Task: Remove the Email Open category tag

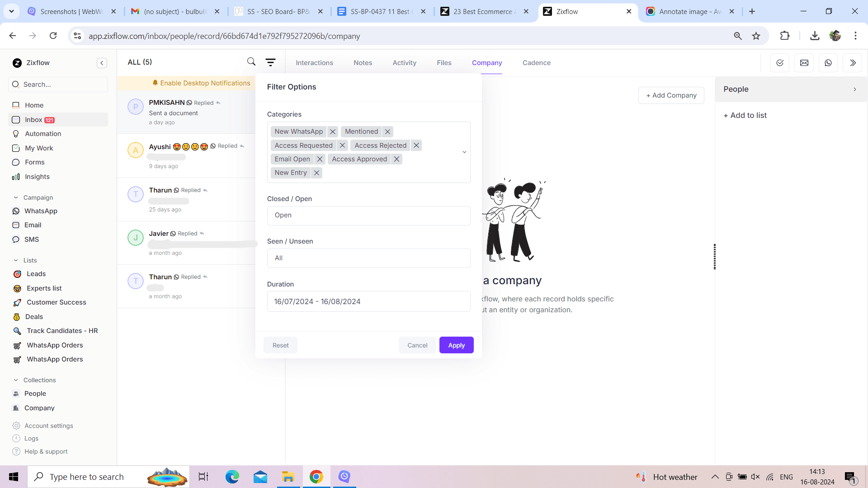Action: (x=320, y=159)
